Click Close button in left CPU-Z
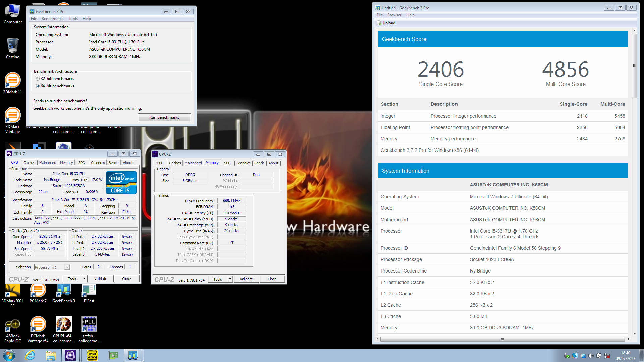The width and height of the screenshot is (644, 362). coord(126,279)
